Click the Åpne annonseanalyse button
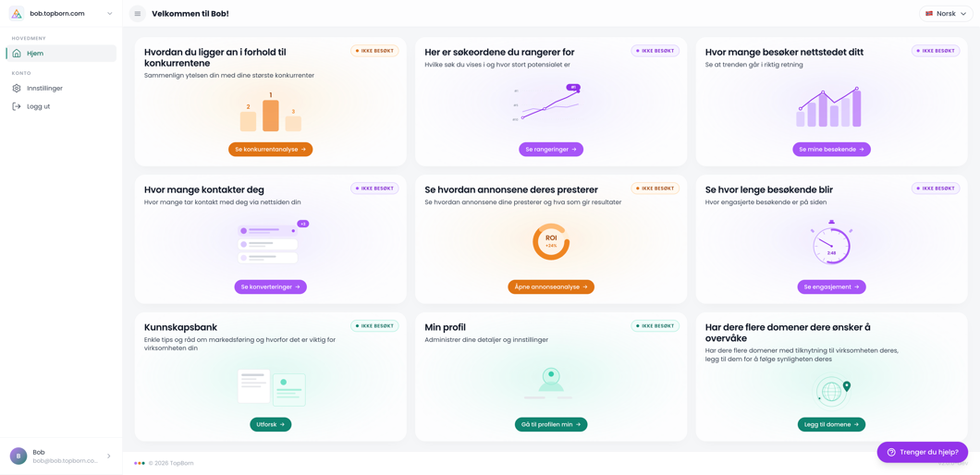 551,286
